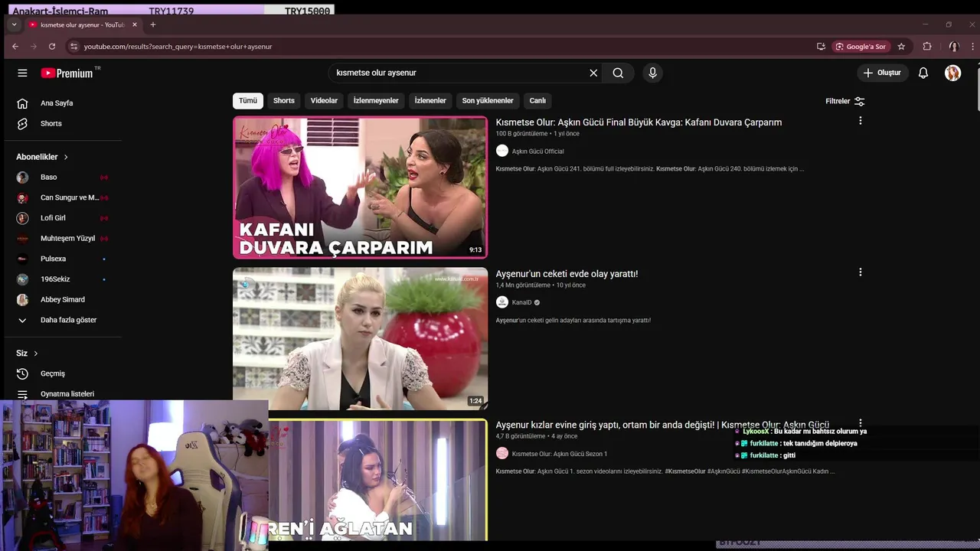The width and height of the screenshot is (980, 551).
Task: Click the magnifier search button
Action: (618, 73)
